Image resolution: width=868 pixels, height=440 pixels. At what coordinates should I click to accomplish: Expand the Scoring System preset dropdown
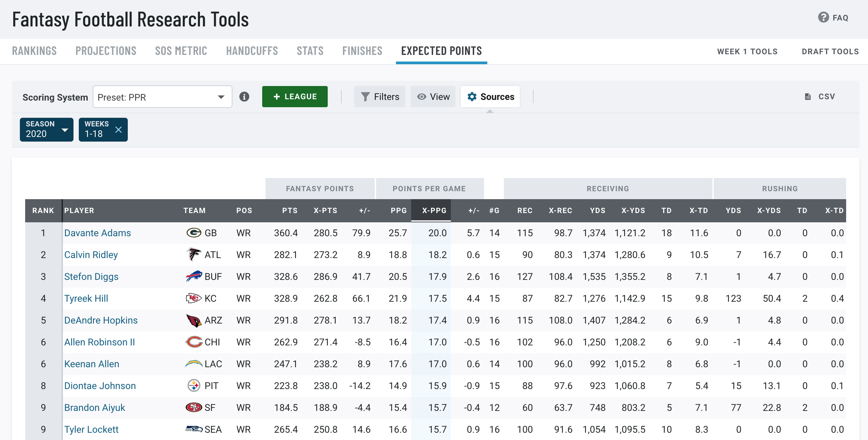(x=162, y=97)
